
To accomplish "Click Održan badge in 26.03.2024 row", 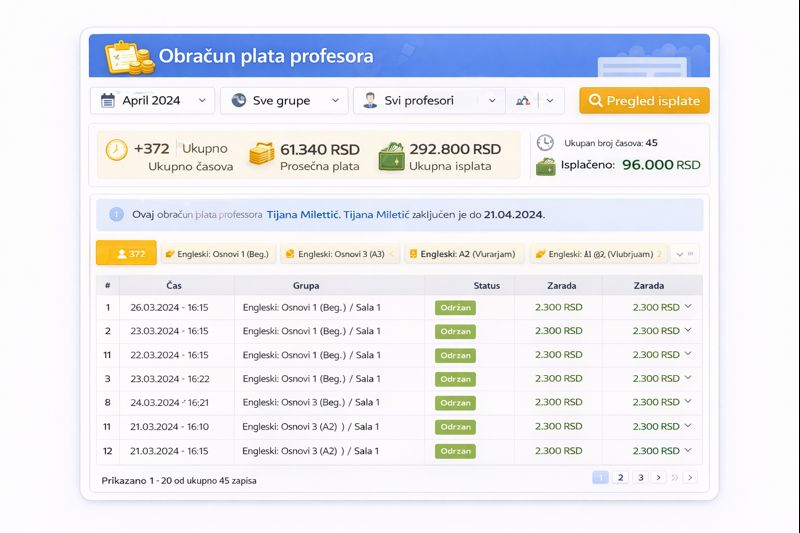I will (x=456, y=308).
